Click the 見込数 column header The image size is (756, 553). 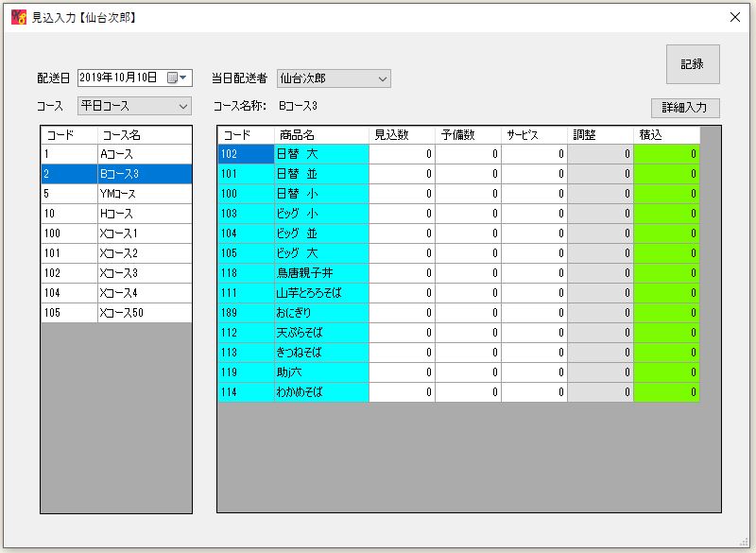(402, 135)
